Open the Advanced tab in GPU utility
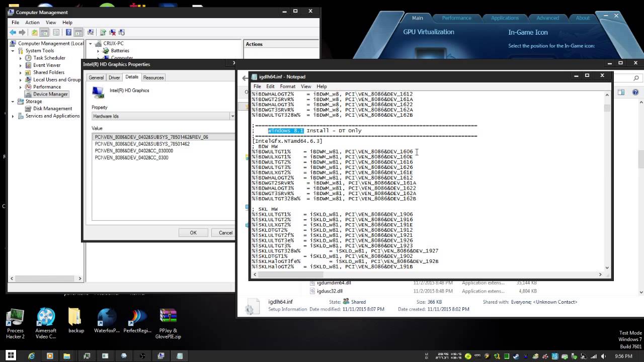 click(x=547, y=18)
